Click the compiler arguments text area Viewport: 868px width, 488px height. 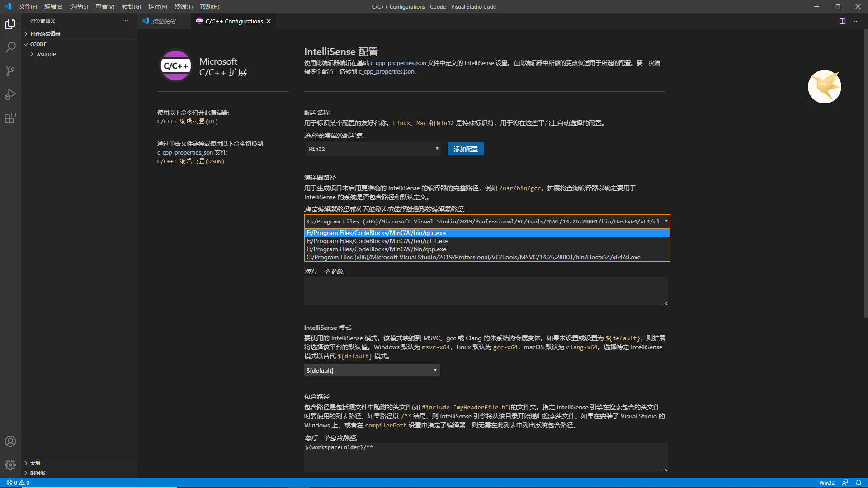(486, 291)
